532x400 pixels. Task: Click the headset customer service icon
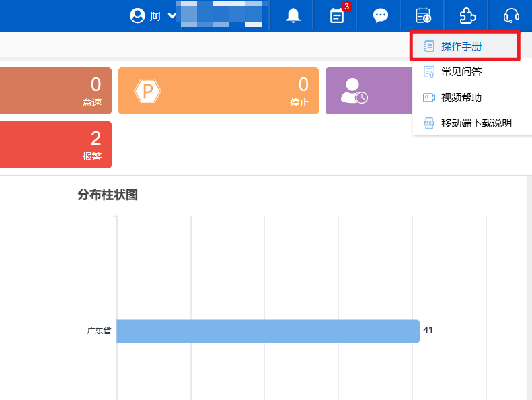point(511,15)
